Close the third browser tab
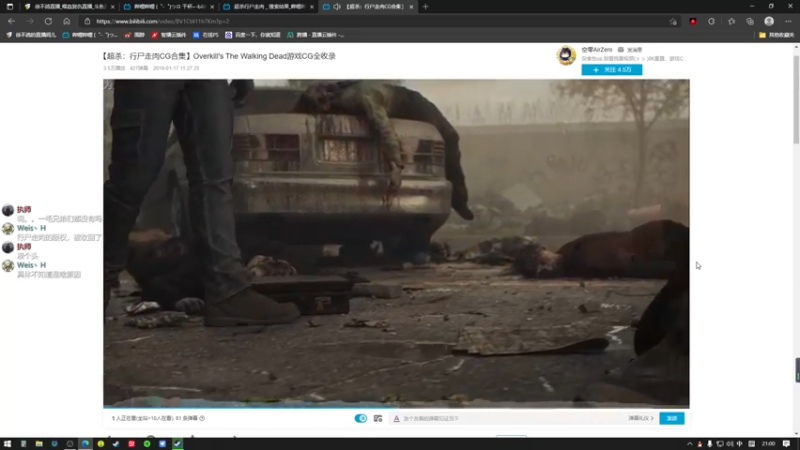Screen dimensions: 800x450 tap(311, 7)
